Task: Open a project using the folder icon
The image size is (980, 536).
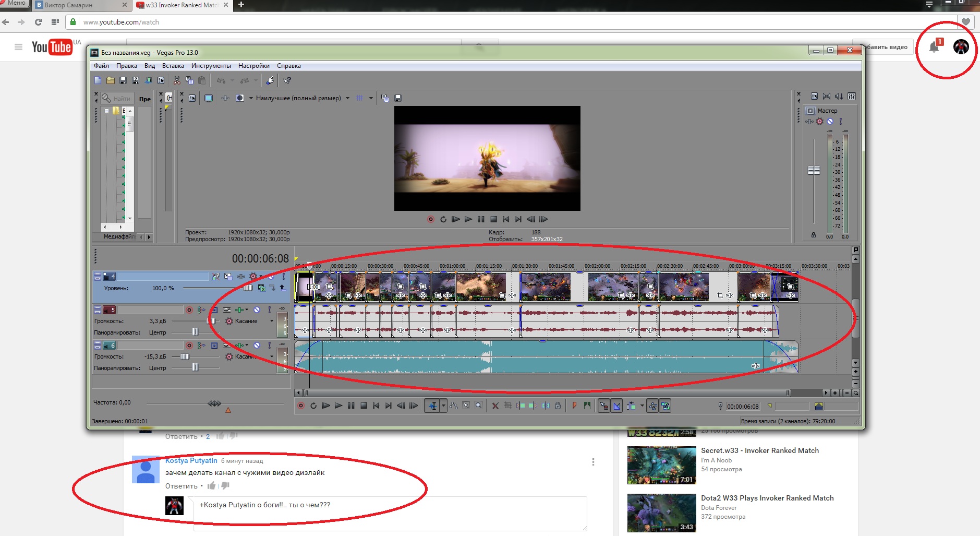Action: click(111, 80)
